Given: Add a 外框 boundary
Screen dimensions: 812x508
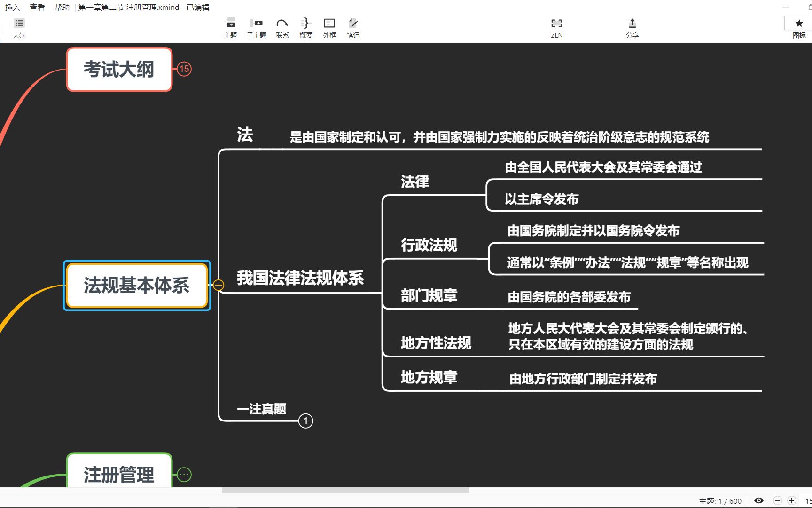Looking at the screenshot, I should (329, 28).
